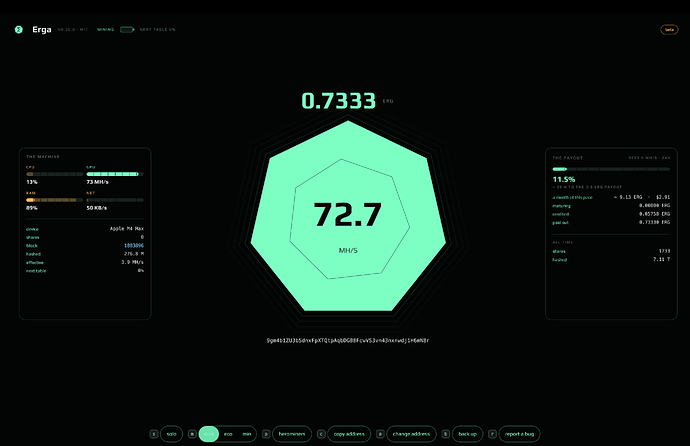Click the 'p' shortcut key badge
The image size is (690, 446).
[266, 434]
